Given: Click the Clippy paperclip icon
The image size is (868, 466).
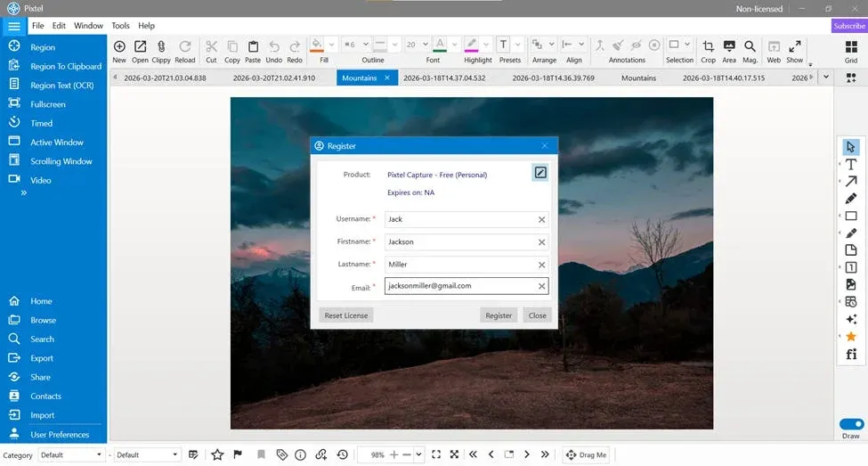Looking at the screenshot, I should click(x=161, y=46).
